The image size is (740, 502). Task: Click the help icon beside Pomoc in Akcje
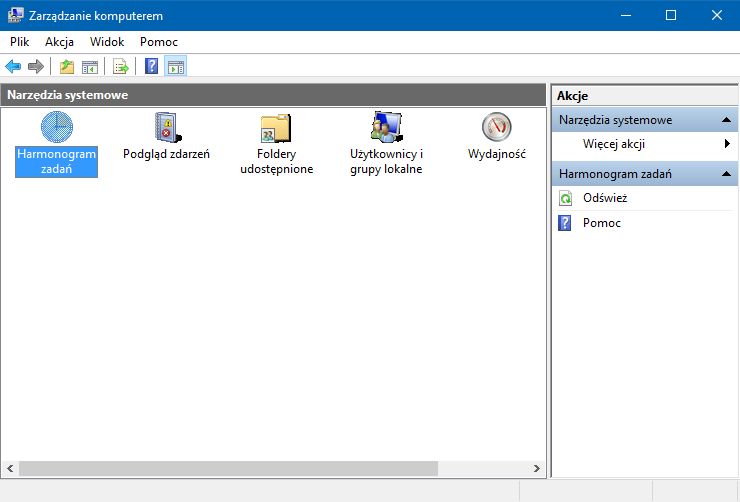coord(564,223)
